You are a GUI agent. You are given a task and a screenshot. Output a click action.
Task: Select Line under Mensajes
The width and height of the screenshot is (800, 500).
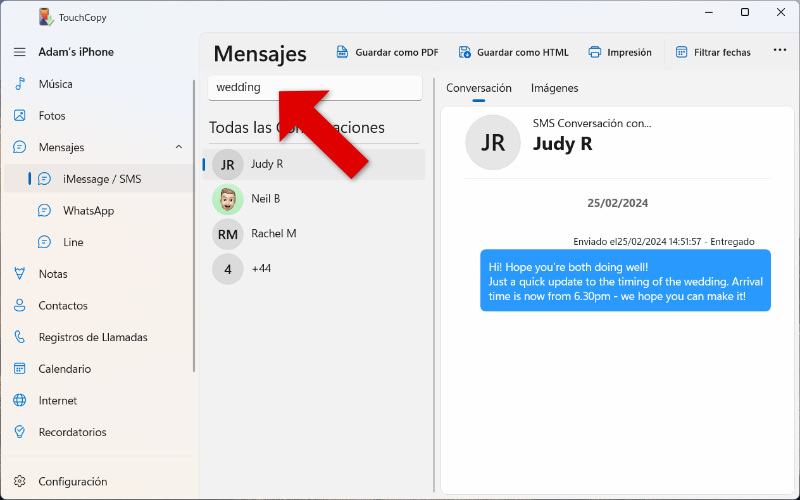(98, 242)
